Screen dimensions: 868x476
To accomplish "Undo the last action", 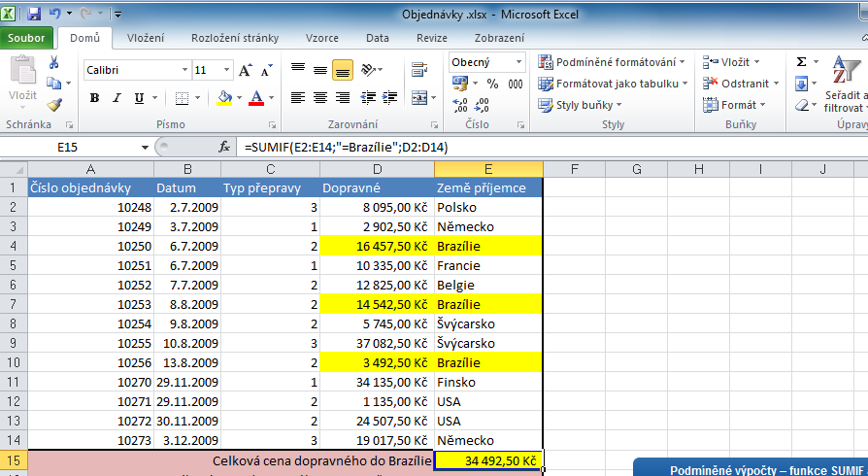I will pyautogui.click(x=54, y=14).
